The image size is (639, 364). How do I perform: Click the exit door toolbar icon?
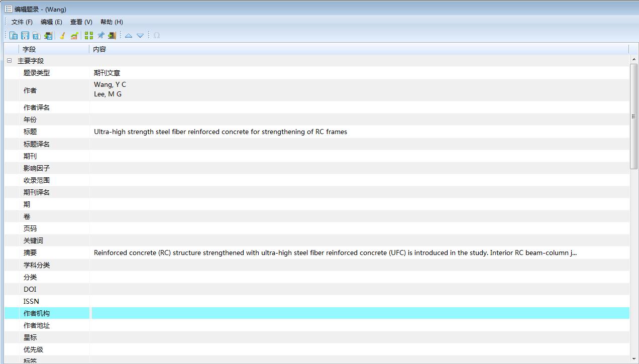112,36
